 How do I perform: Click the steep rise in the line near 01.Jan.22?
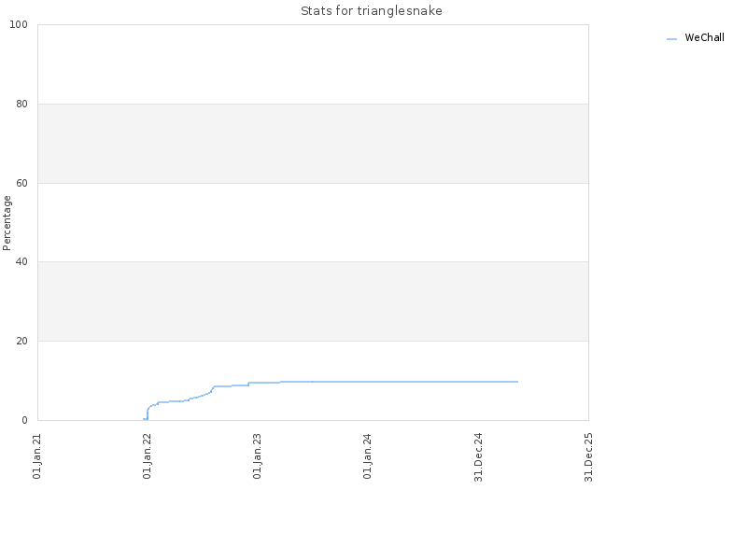(148, 413)
